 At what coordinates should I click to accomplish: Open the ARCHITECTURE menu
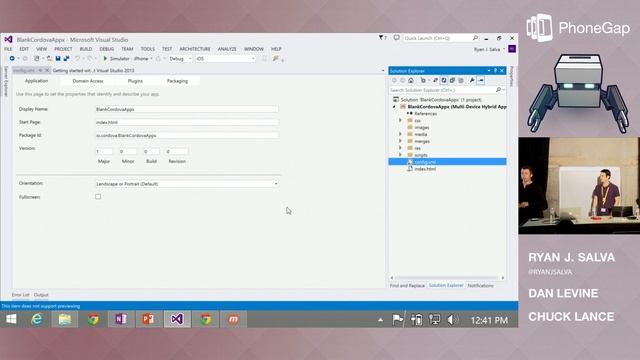[x=195, y=49]
